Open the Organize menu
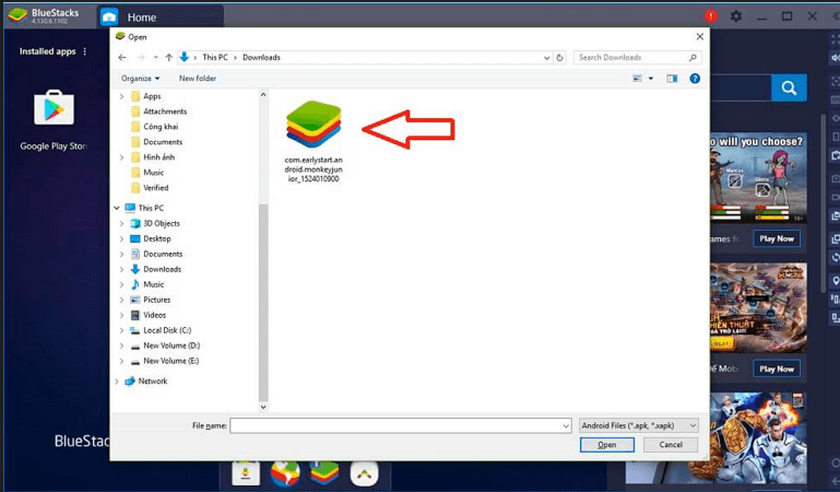 (x=140, y=78)
